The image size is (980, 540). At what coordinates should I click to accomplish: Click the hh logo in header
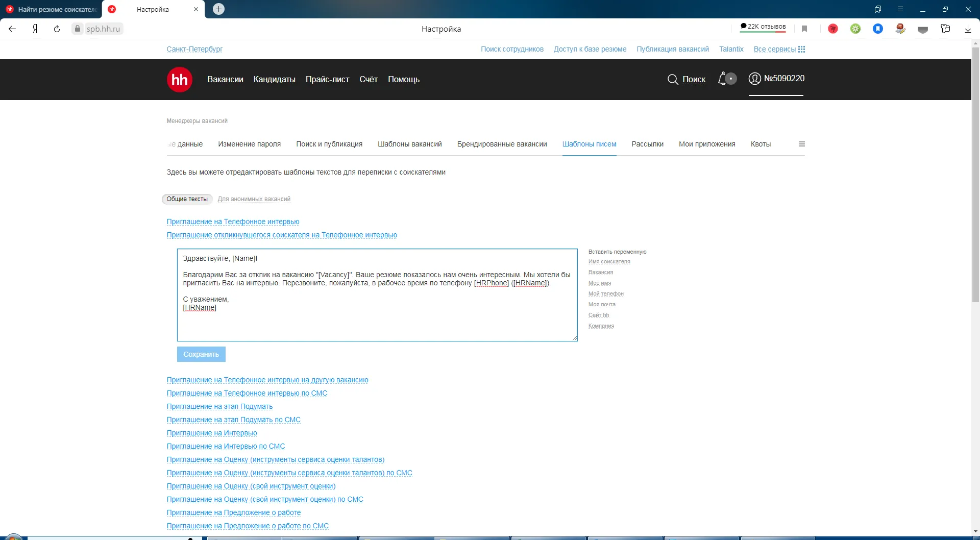[179, 80]
